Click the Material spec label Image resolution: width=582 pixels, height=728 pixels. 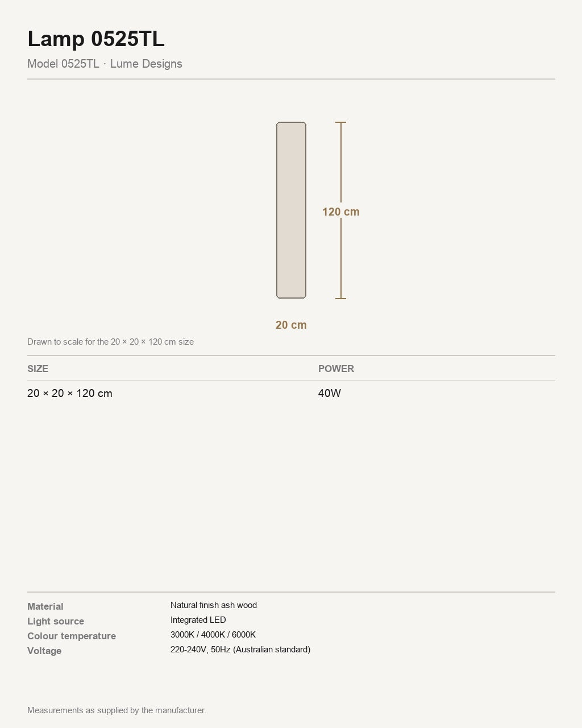coord(45,606)
